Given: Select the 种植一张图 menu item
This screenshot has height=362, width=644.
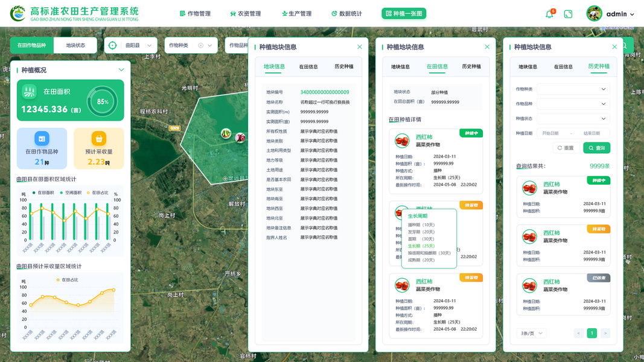Looking at the screenshot, I should [x=404, y=13].
